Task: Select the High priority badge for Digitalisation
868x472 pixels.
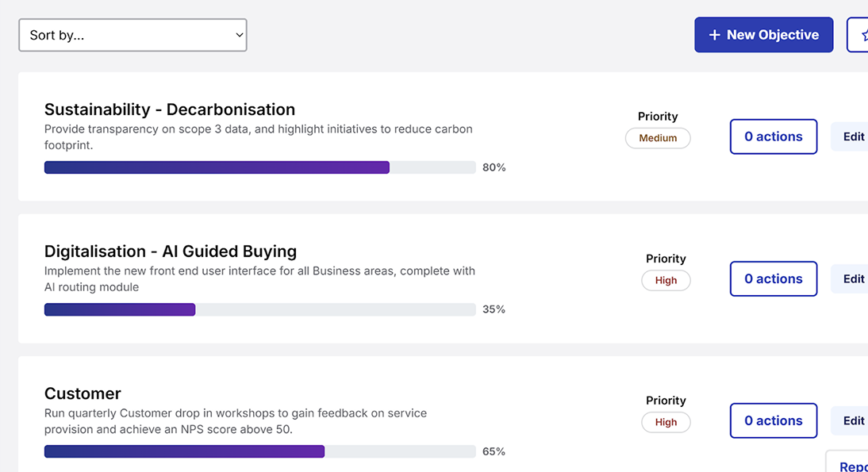Action: [x=666, y=280]
